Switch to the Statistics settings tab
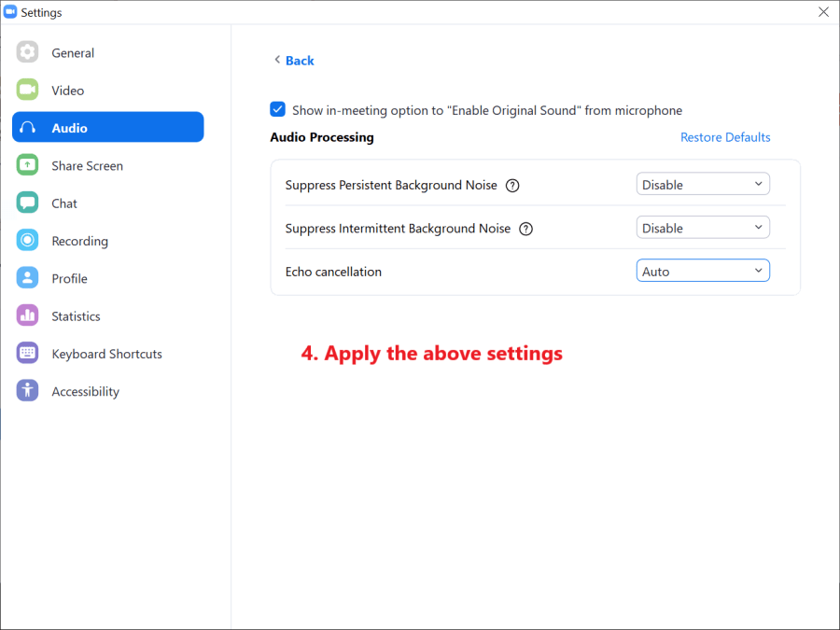Screen dimensions: 840x630 point(76,316)
